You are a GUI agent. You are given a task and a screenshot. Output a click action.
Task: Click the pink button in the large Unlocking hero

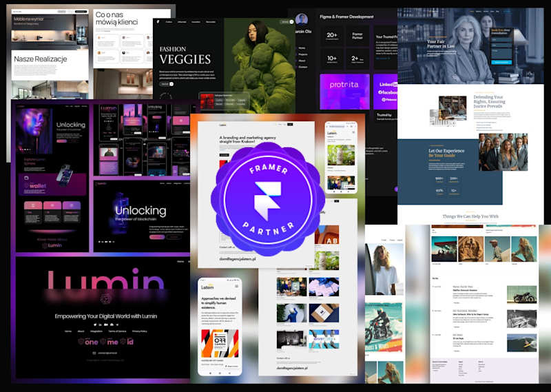[157, 237]
